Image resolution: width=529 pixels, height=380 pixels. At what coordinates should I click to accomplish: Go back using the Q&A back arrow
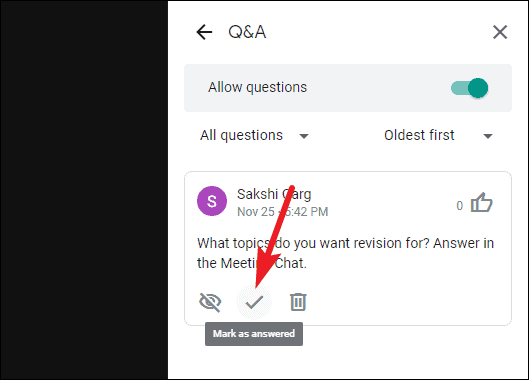tap(204, 32)
